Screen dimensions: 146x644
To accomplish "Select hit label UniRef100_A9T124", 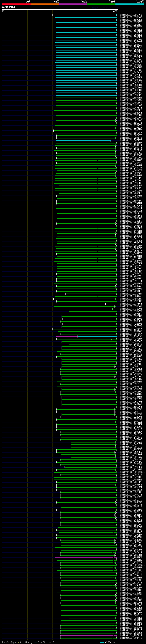I will [131, 635].
